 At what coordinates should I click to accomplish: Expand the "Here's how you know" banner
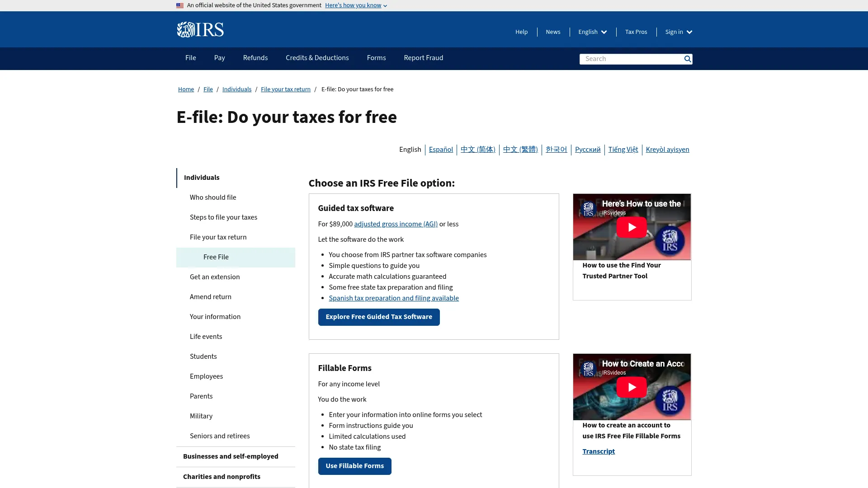(356, 5)
